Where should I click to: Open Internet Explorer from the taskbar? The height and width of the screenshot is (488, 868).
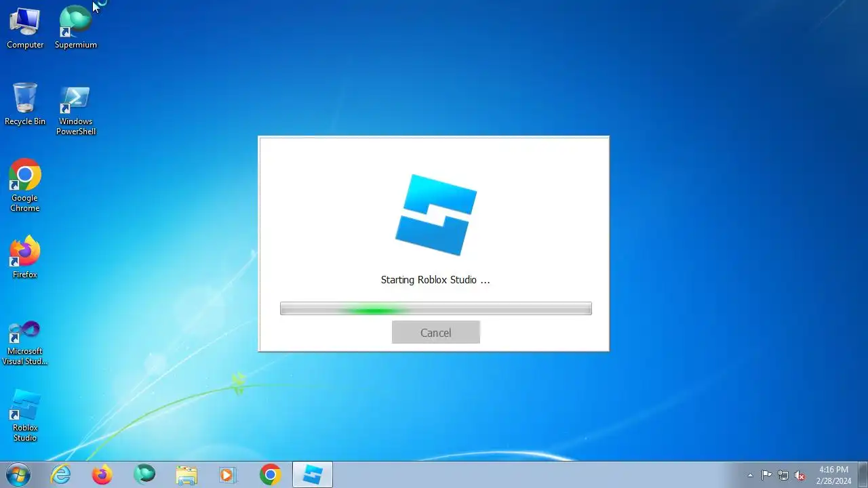(61, 474)
